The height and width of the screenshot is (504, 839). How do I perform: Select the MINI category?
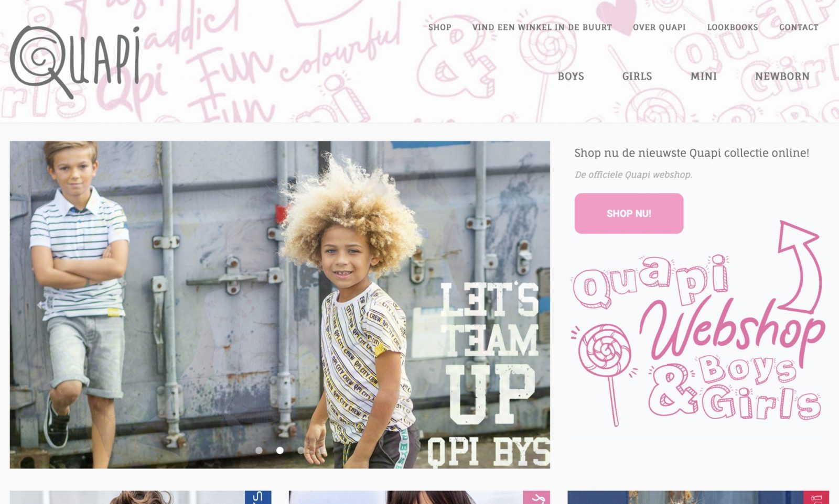(703, 76)
